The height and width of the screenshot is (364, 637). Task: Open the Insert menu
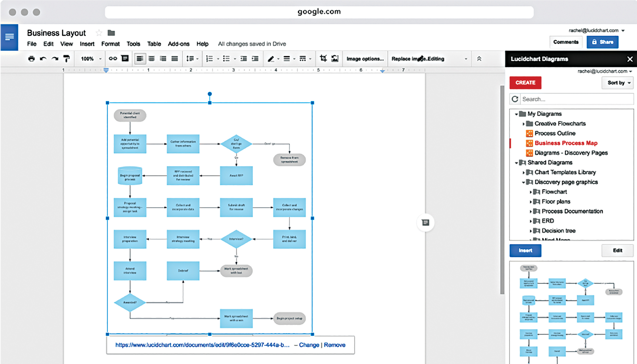tap(87, 44)
